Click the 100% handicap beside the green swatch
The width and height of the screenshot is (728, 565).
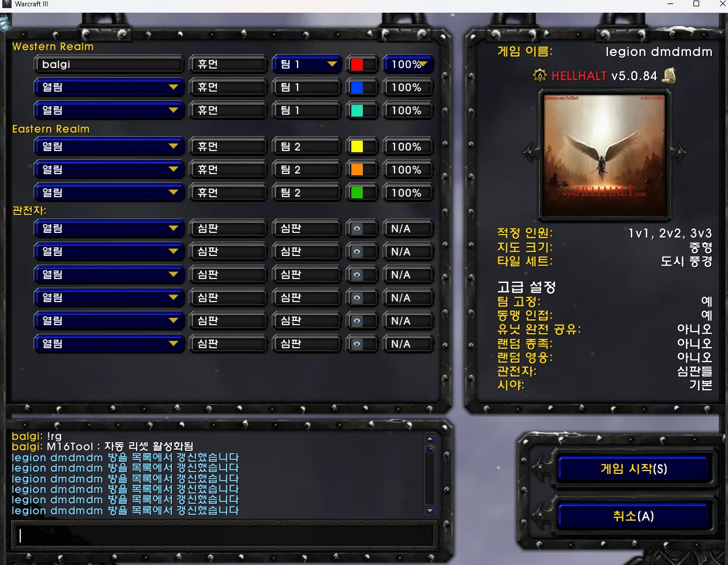(x=408, y=193)
